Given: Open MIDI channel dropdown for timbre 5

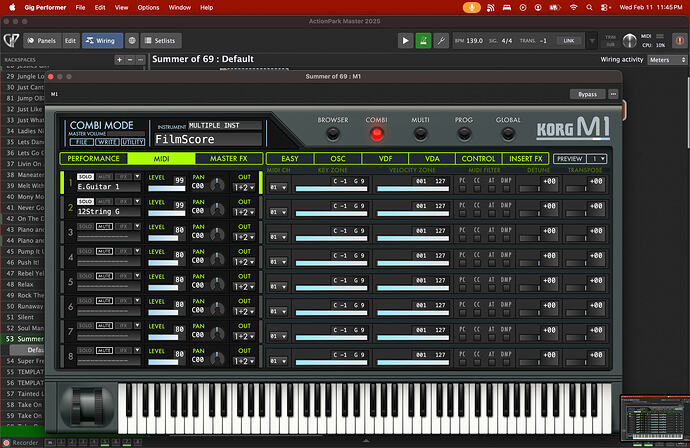Looking at the screenshot, I should (x=278, y=287).
